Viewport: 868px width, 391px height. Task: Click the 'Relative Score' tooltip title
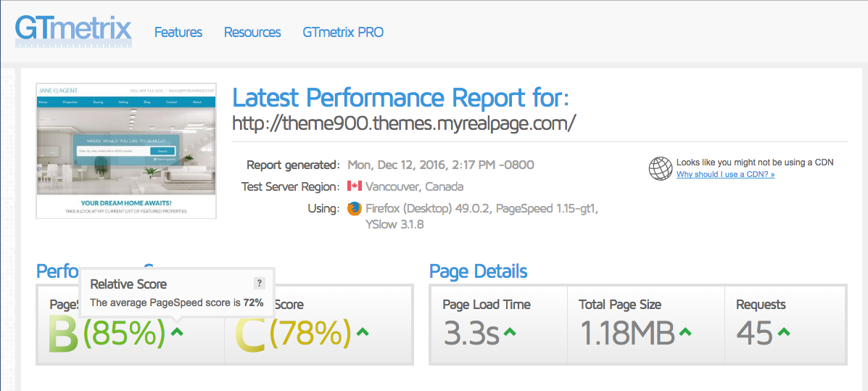click(128, 284)
